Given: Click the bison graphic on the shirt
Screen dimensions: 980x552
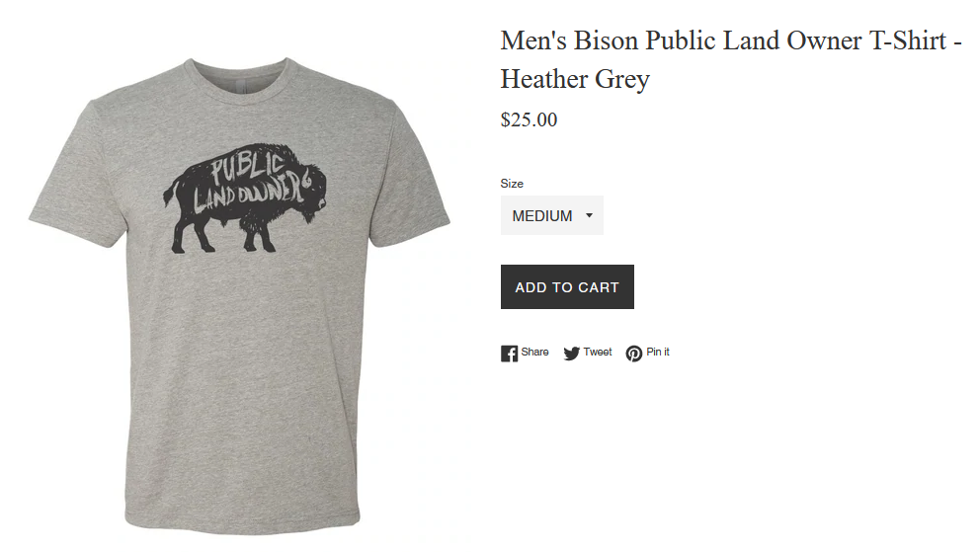Looking at the screenshot, I should click(x=245, y=198).
